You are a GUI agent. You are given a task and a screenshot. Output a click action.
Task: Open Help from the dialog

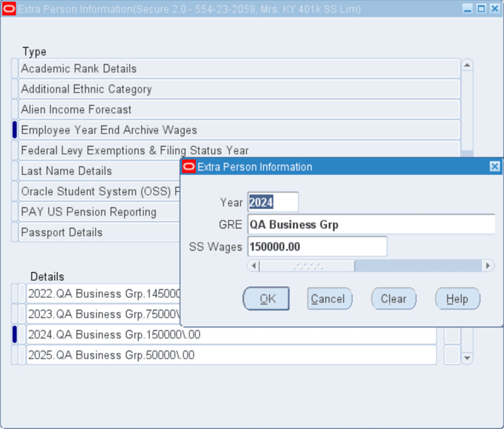tap(457, 299)
